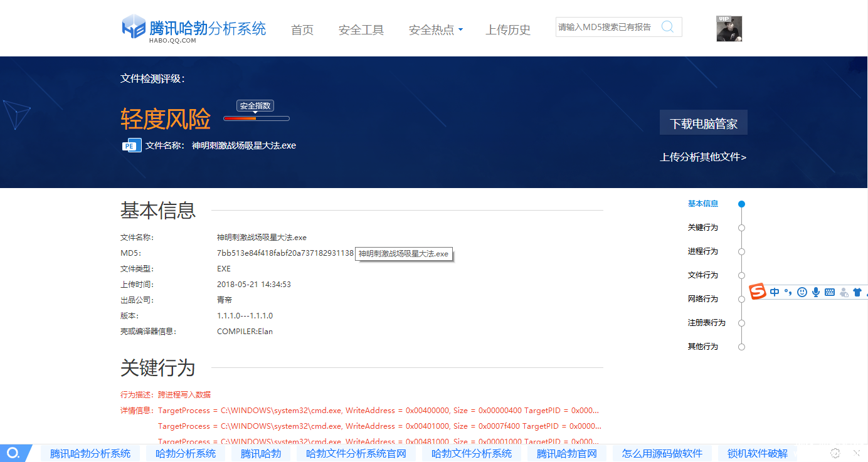Image resolution: width=868 pixels, height=462 pixels.
Task: Expand the 安全热点 dropdown menu
Action: click(x=436, y=29)
